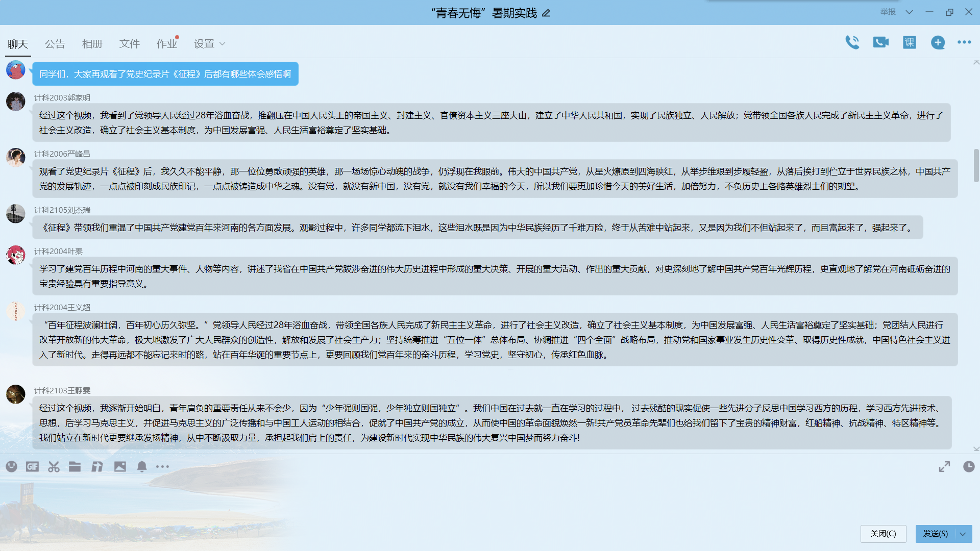Viewport: 980px width, 551px height.
Task: Start a voice call with the group
Action: click(852, 42)
